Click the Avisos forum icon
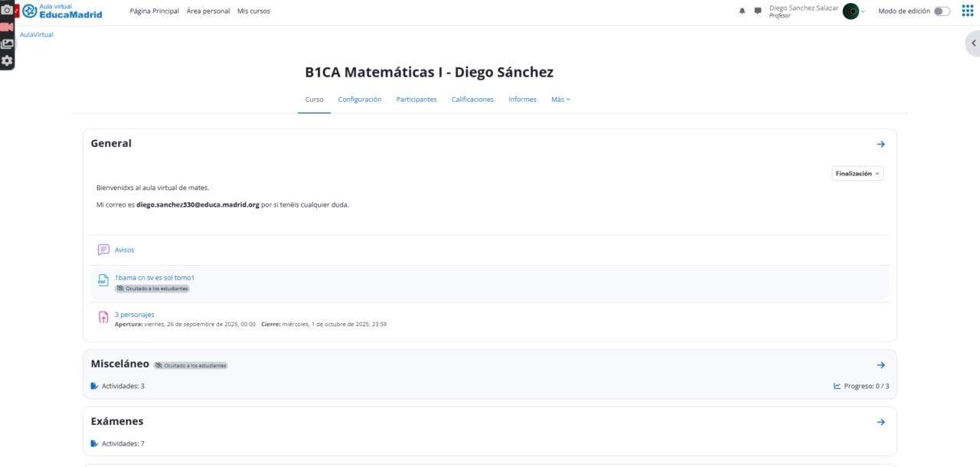 point(103,250)
